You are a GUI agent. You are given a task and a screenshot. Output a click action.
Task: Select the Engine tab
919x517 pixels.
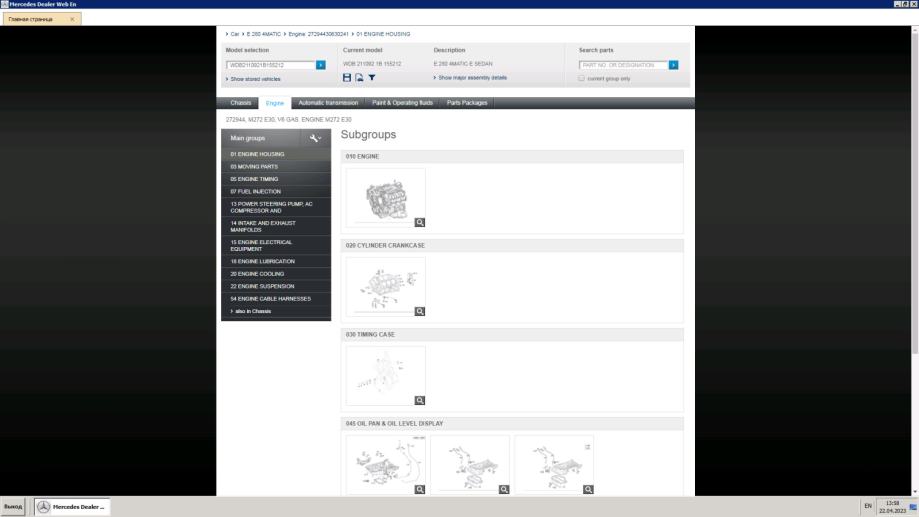pyautogui.click(x=275, y=103)
